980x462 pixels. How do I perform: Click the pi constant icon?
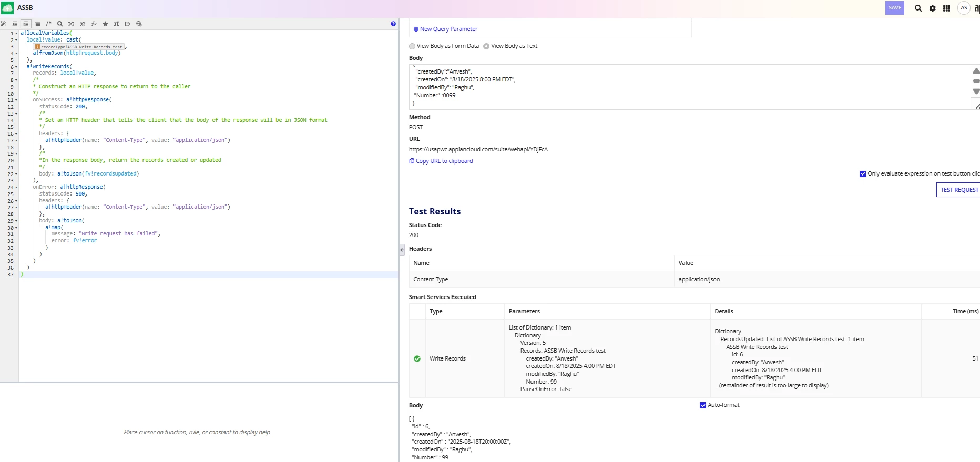tap(116, 24)
